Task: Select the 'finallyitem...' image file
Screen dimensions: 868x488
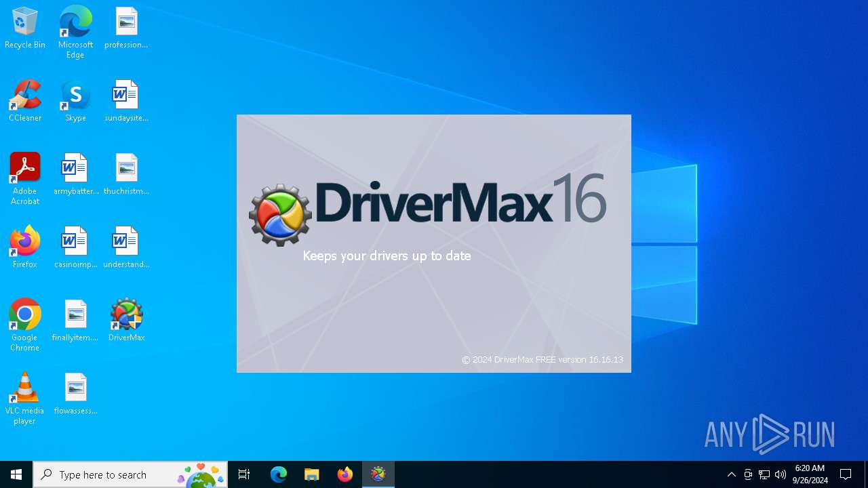Action: [75, 321]
